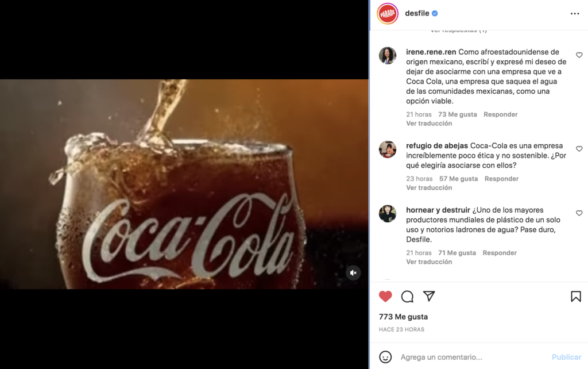Like irene.rene.ren's comment heart

579,55
